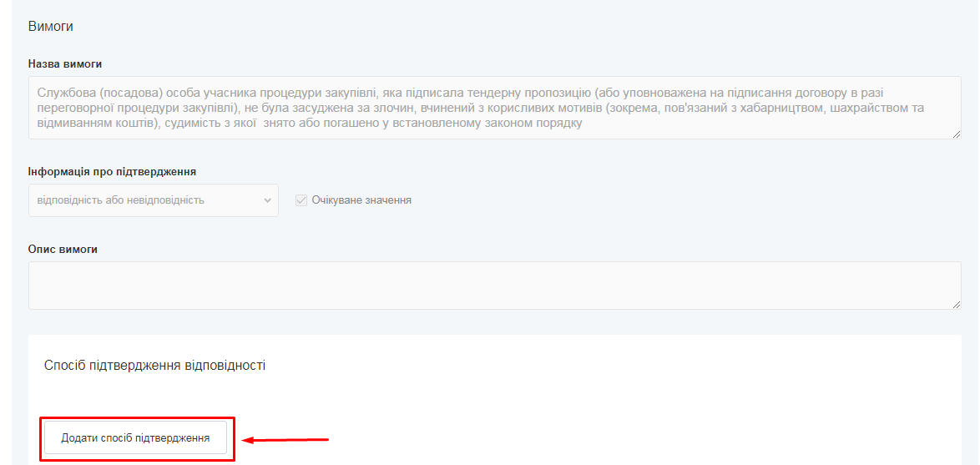Click the red arrow pointing at the button
Screen dimensions: 980x465
click(286, 438)
